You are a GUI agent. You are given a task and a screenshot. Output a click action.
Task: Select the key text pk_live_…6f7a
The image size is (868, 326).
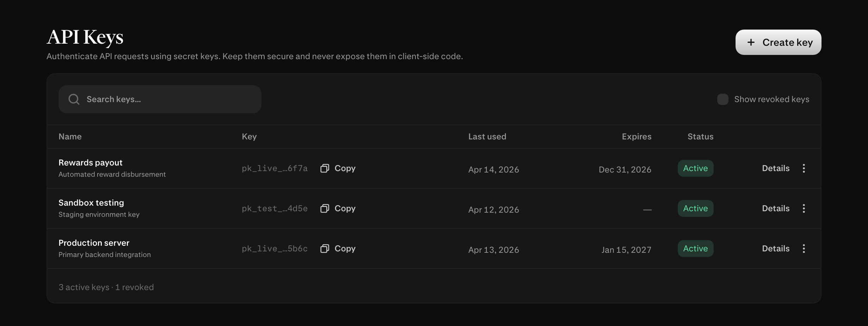pos(275,168)
